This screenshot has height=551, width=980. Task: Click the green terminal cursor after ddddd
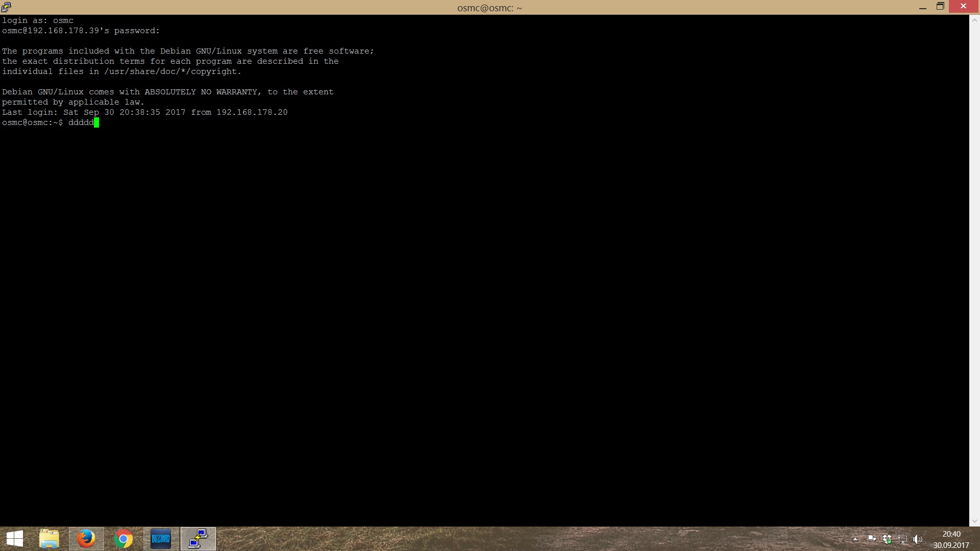[x=96, y=122]
